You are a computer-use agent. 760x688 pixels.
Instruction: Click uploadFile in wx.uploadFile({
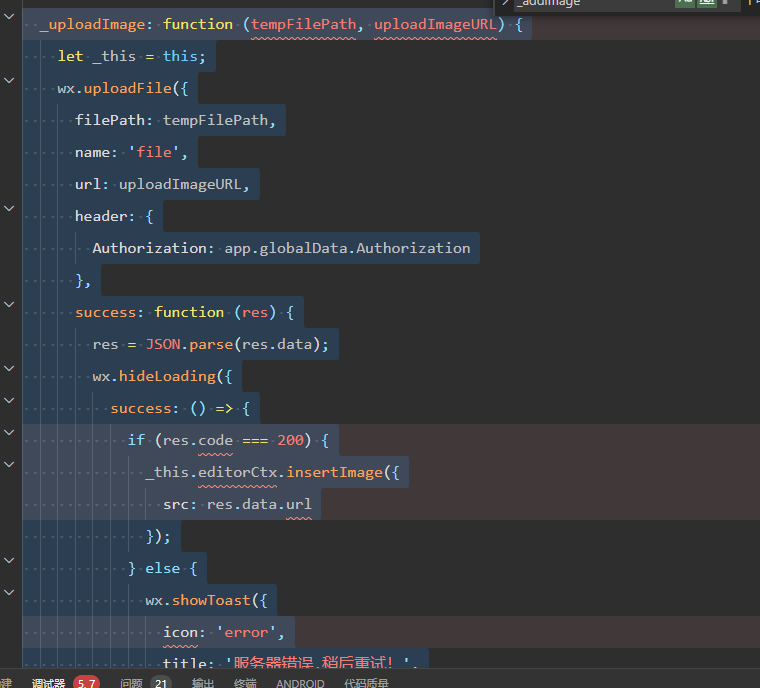[127, 88]
